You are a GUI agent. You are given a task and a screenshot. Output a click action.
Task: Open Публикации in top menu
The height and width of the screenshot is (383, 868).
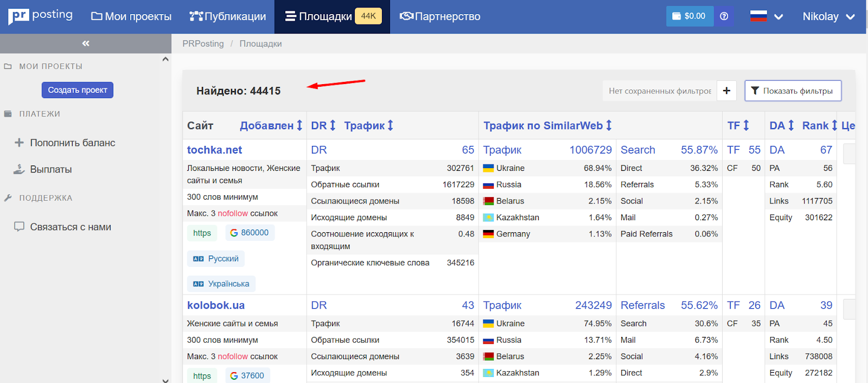[228, 17]
